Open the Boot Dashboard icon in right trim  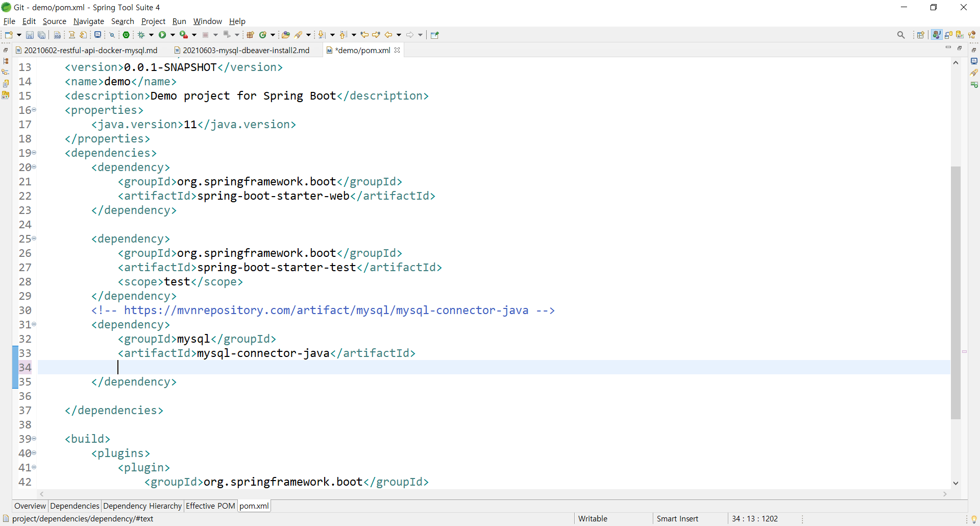tap(974, 84)
